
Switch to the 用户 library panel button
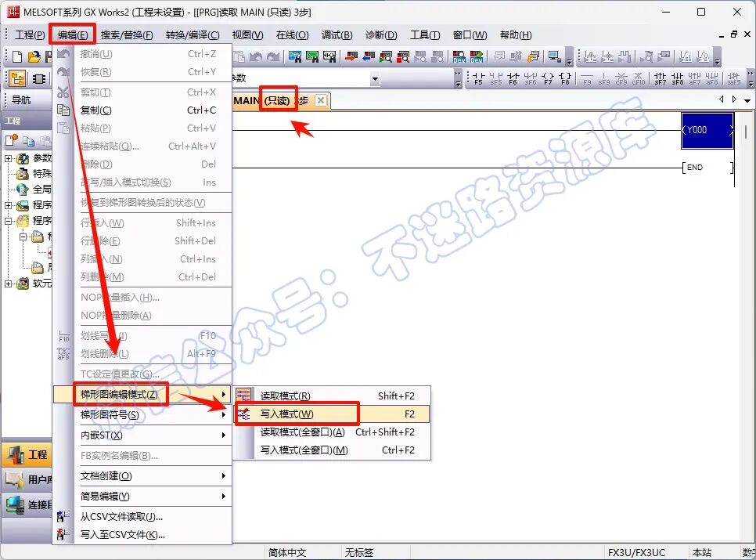point(27,479)
